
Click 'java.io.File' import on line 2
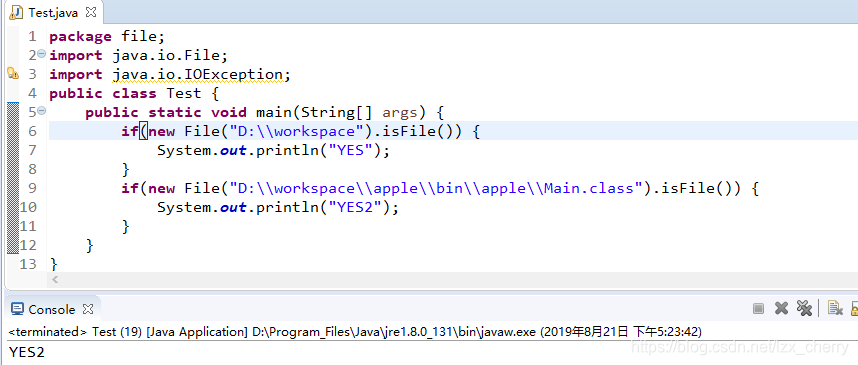(166, 55)
